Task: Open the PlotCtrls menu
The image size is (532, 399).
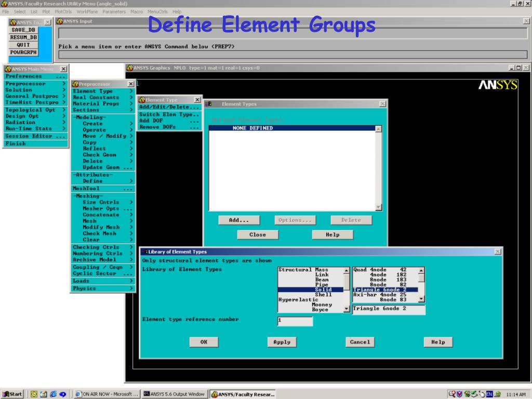Action: click(x=63, y=11)
